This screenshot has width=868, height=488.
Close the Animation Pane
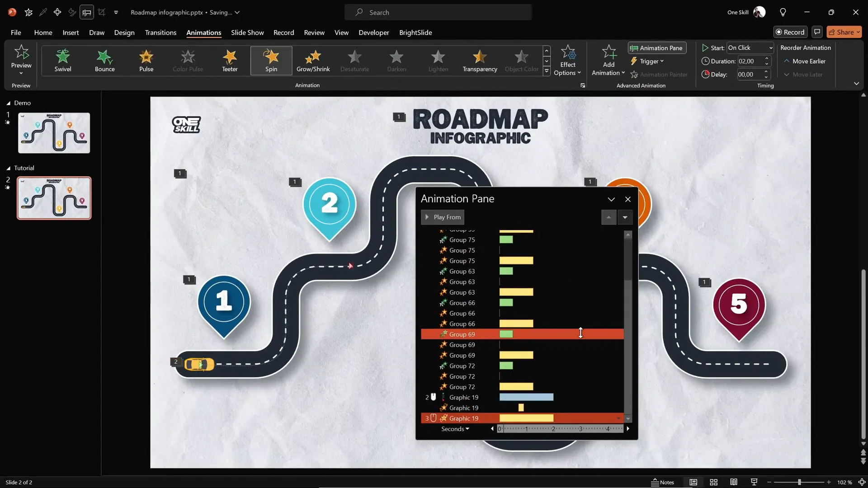pyautogui.click(x=627, y=199)
